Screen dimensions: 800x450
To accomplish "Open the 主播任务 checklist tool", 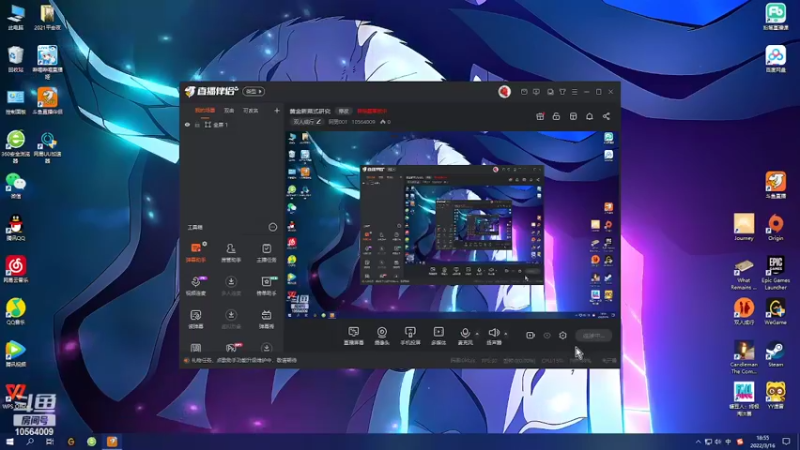I will [266, 253].
